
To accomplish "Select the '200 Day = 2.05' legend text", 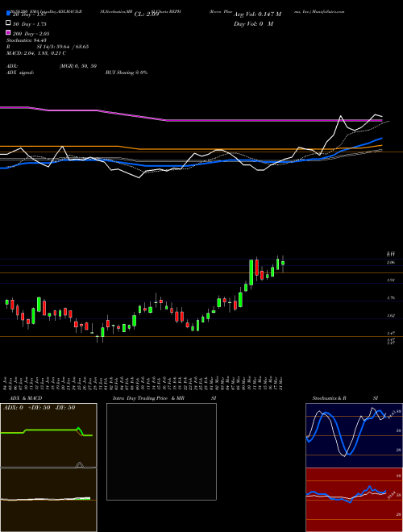I will point(31,34).
